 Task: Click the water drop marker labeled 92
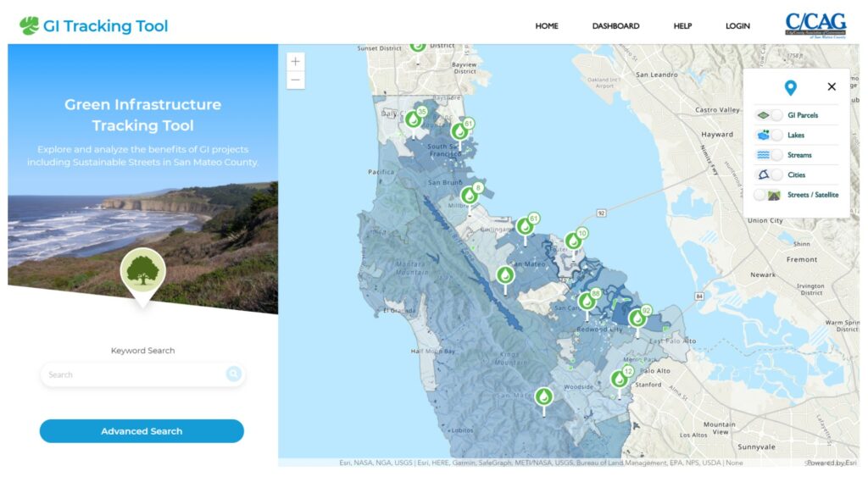(637, 319)
